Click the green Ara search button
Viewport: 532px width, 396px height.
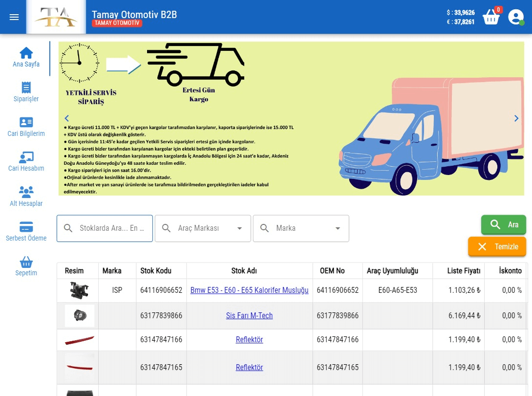tap(504, 224)
